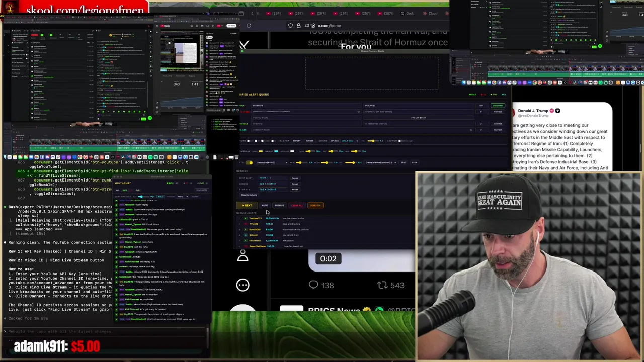Click the shield icon in the address bar
This screenshot has height=362, width=644.
pyautogui.click(x=290, y=25)
